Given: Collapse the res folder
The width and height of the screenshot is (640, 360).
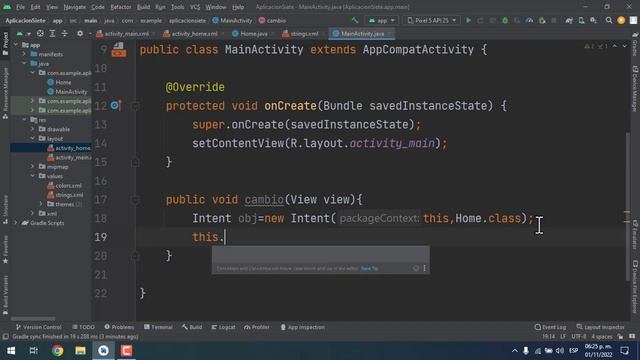Looking at the screenshot, I should coord(24,120).
